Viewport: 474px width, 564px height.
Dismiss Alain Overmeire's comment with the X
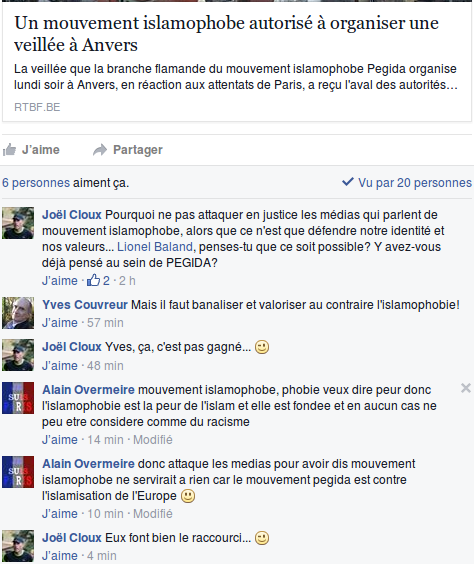466,388
